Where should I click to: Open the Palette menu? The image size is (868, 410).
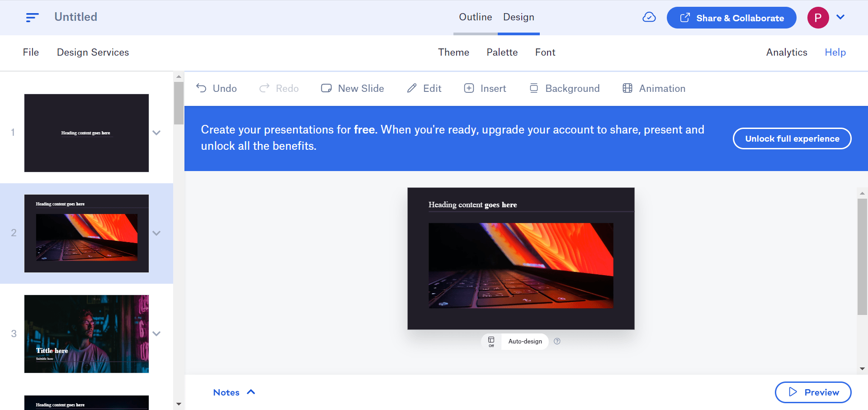click(x=502, y=52)
